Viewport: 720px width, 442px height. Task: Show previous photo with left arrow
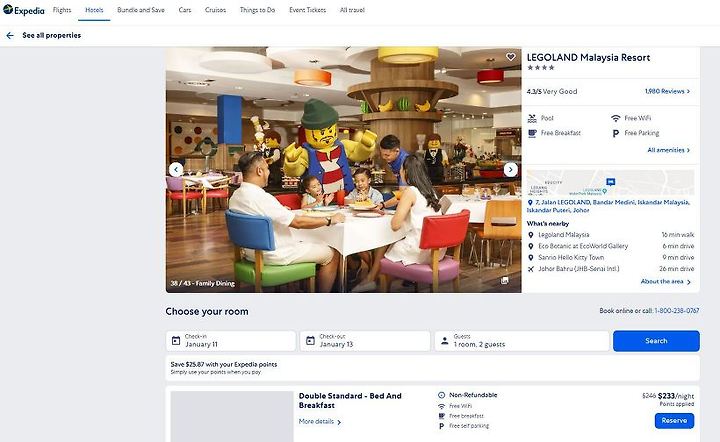tap(176, 169)
